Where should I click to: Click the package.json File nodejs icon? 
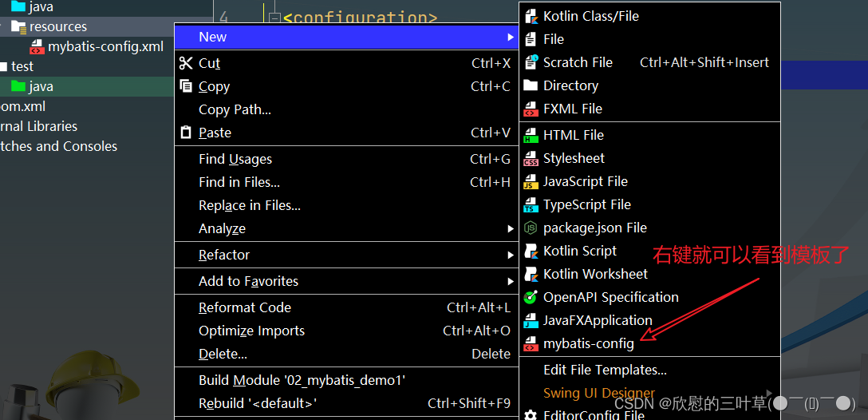tap(531, 228)
